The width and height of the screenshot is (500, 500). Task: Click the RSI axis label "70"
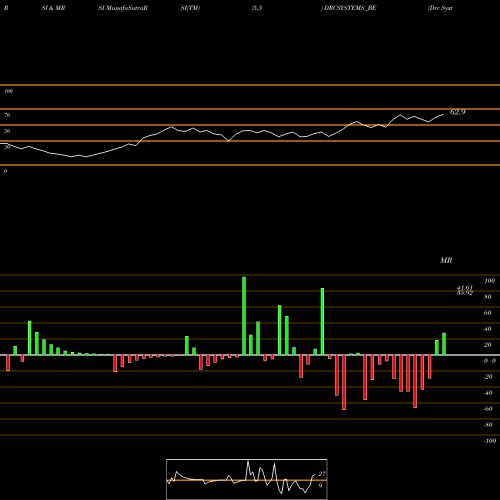pos(7,115)
